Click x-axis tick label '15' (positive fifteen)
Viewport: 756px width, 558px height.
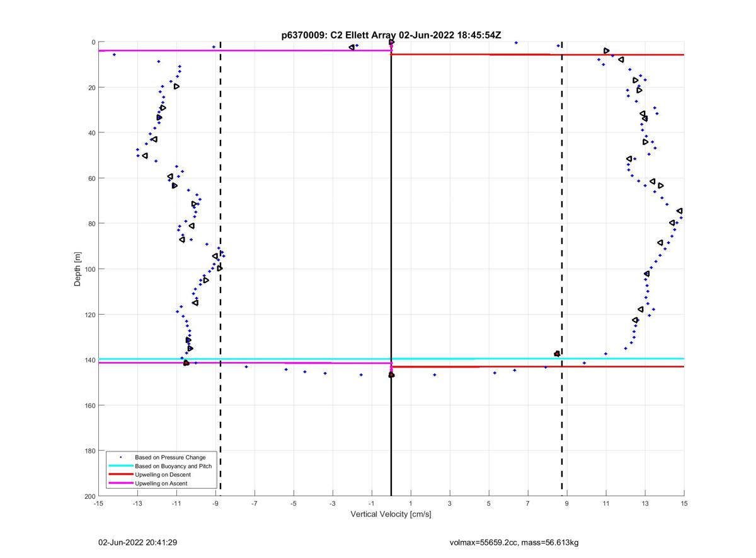[684, 503]
